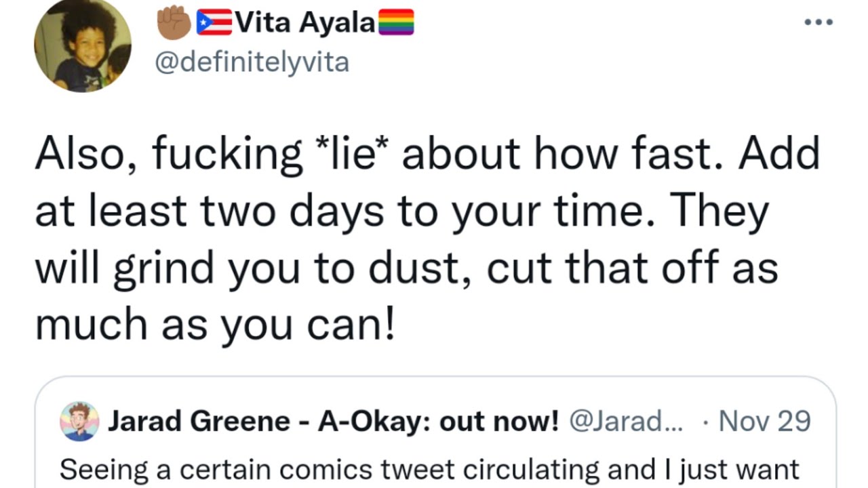This screenshot has height=488, width=868.
Task: Open Jarad Greene's small avatar icon
Action: pyautogui.click(x=79, y=421)
